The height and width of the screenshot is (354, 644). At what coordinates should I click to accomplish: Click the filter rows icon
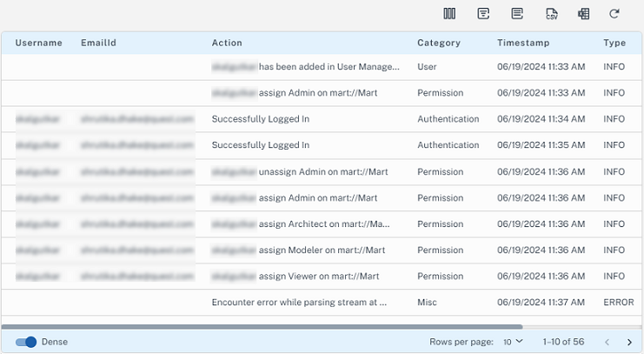pos(484,14)
